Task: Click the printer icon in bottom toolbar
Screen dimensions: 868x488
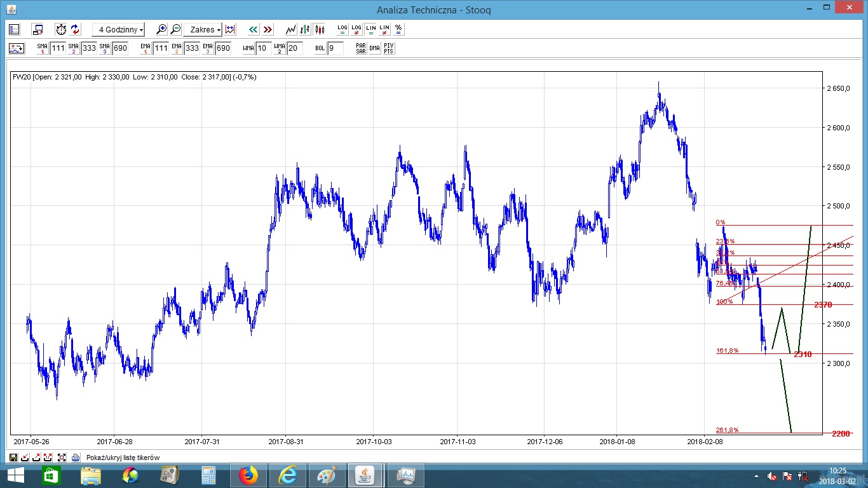Action: pyautogui.click(x=76, y=457)
